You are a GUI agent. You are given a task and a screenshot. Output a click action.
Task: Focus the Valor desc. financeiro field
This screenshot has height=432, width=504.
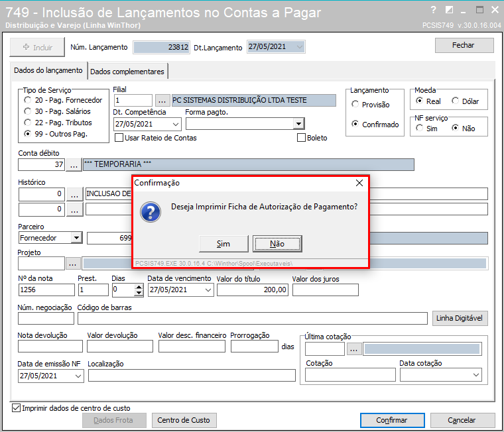(x=192, y=347)
